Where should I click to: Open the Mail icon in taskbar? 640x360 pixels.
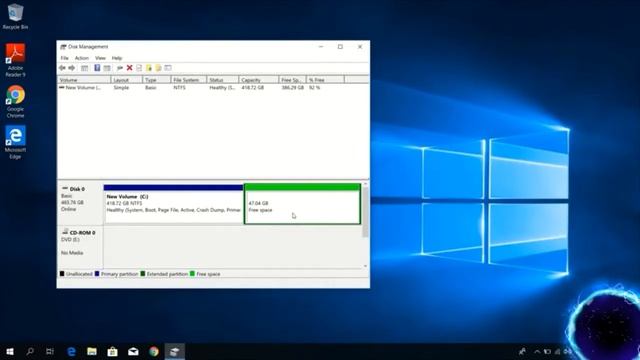[x=133, y=351]
